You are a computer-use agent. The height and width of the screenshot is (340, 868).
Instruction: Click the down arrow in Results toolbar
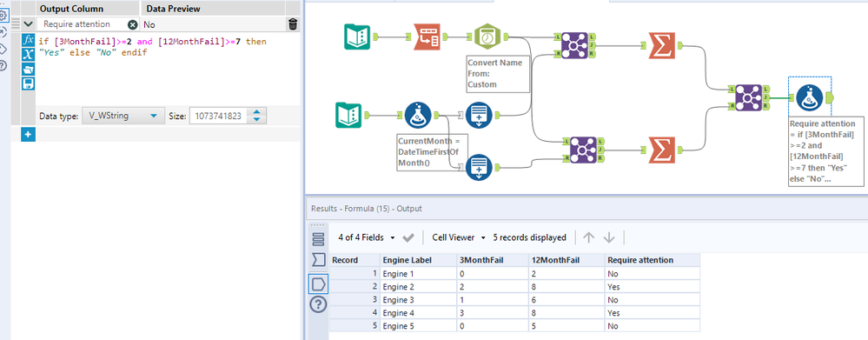point(609,237)
